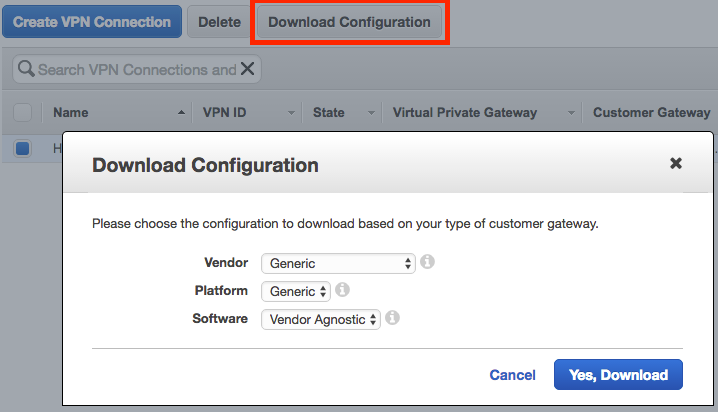Open the State column filter arrow
The height and width of the screenshot is (412, 718).
[x=371, y=113]
